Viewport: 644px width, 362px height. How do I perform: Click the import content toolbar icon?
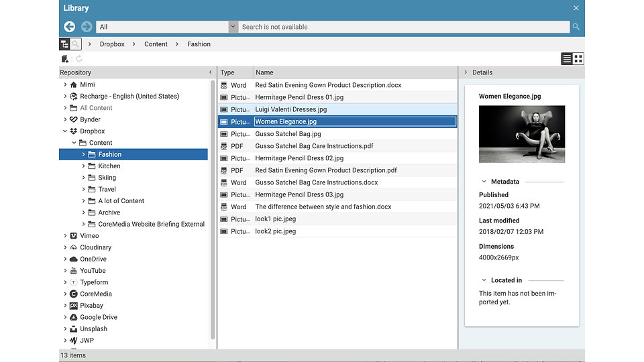pyautogui.click(x=65, y=59)
